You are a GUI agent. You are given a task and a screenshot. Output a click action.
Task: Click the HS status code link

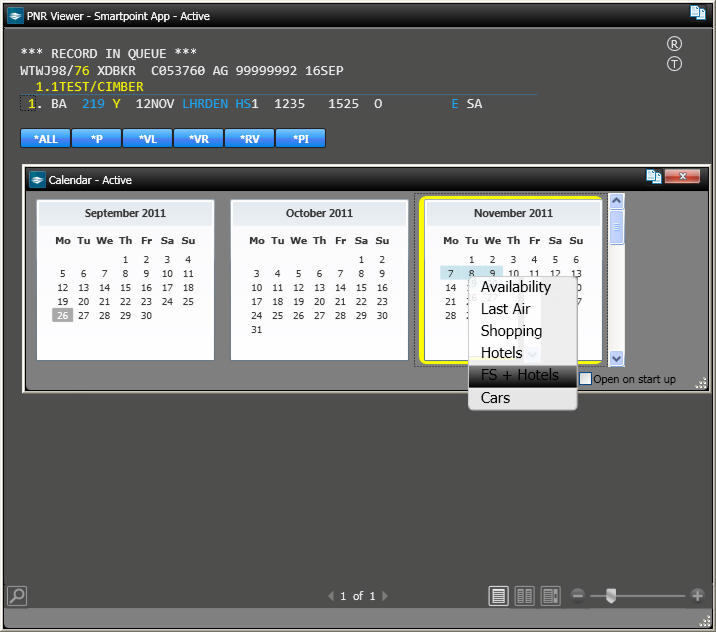point(243,104)
